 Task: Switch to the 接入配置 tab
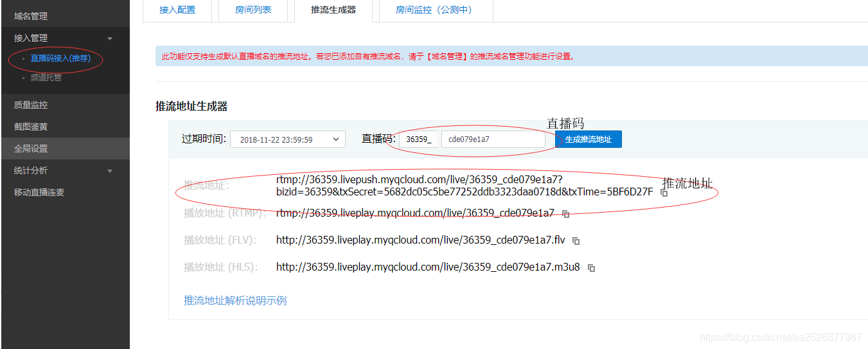pyautogui.click(x=177, y=10)
